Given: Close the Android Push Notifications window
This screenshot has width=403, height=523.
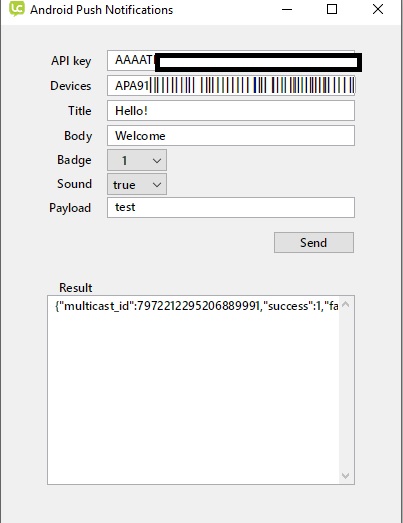Looking at the screenshot, I should 378,9.
